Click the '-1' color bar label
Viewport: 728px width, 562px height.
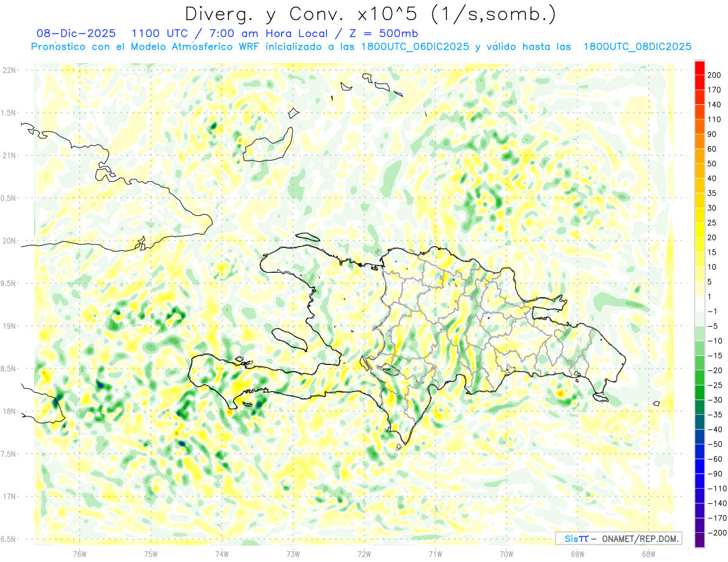713,312
